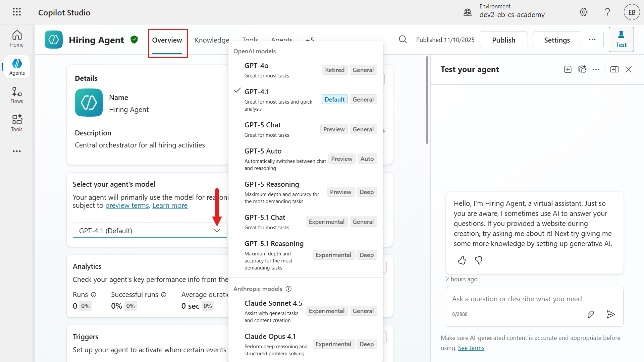Click the search magnifier icon

(403, 40)
